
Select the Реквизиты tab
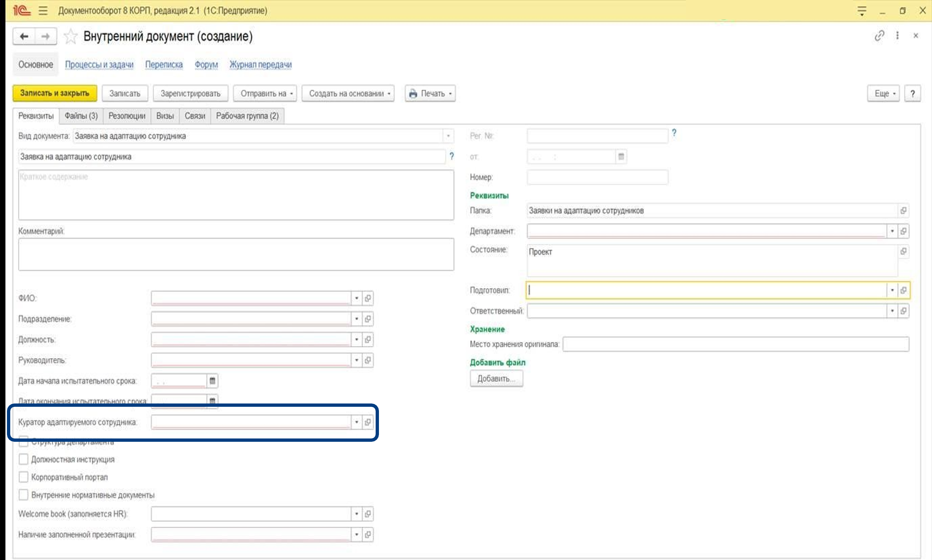[36, 116]
